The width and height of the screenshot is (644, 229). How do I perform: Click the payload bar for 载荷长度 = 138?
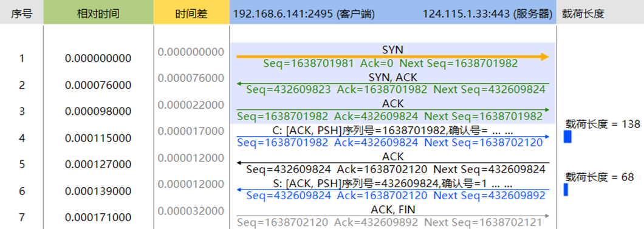pos(567,137)
